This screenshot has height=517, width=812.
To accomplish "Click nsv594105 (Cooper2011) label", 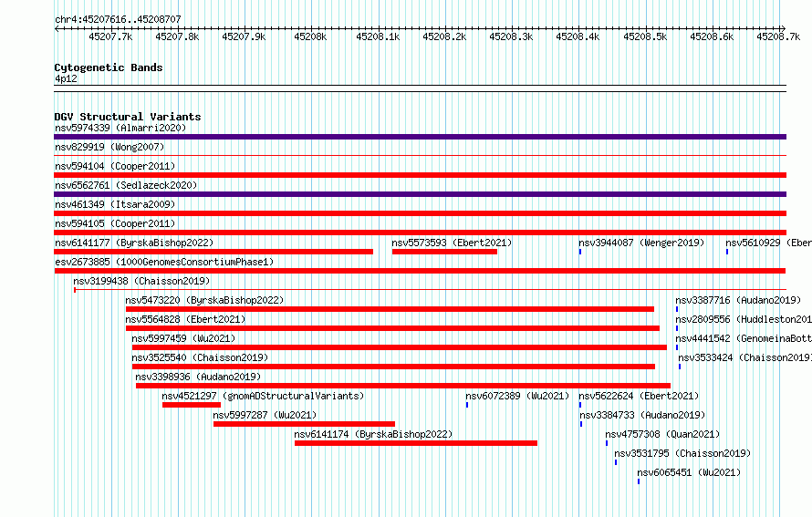I will (115, 223).
